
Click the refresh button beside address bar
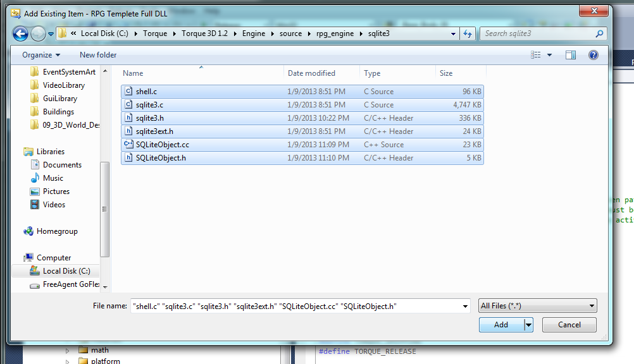(468, 33)
